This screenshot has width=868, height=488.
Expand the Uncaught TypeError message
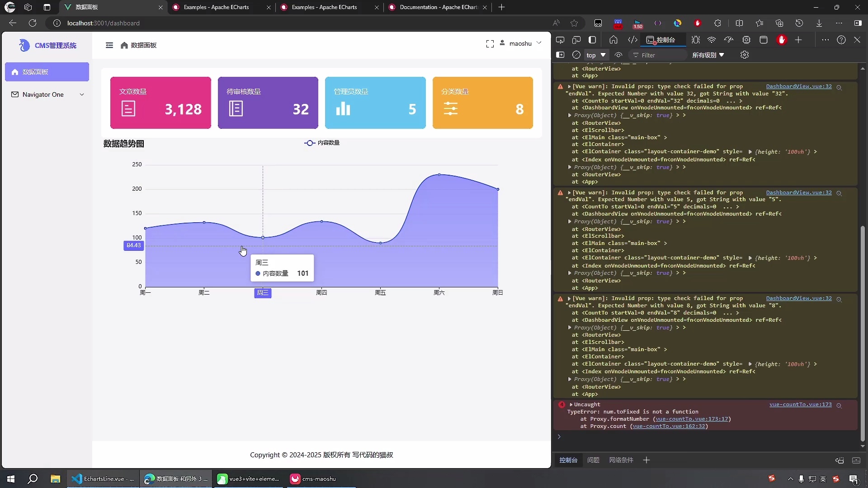tap(571, 404)
